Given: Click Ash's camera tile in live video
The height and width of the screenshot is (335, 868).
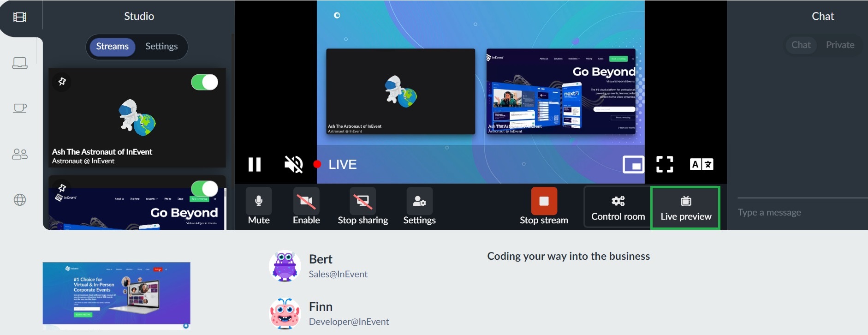Looking at the screenshot, I should pyautogui.click(x=400, y=91).
